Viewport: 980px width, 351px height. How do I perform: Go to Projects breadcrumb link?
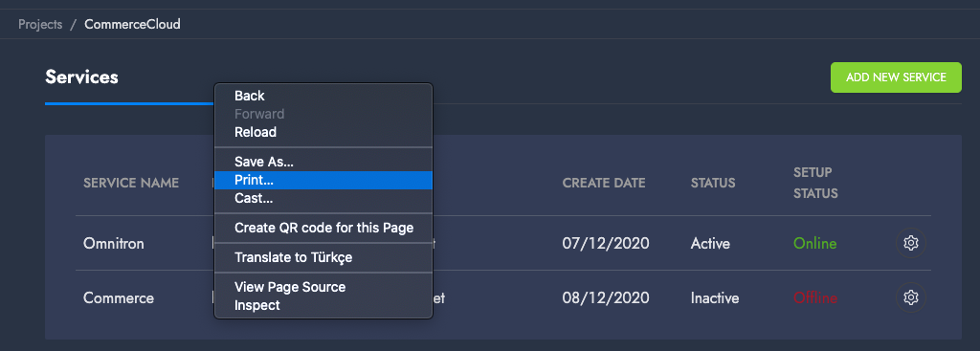pos(40,24)
